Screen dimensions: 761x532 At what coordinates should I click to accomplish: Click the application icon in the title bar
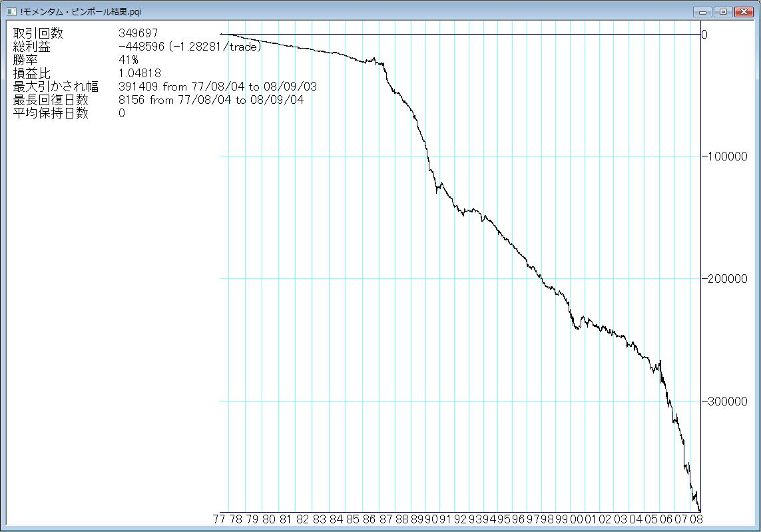tap(11, 11)
